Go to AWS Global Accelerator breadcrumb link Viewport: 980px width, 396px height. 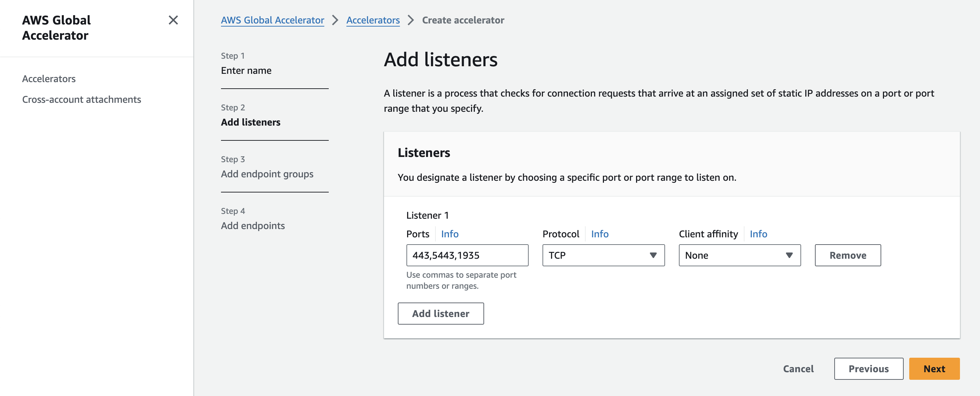[272, 20]
